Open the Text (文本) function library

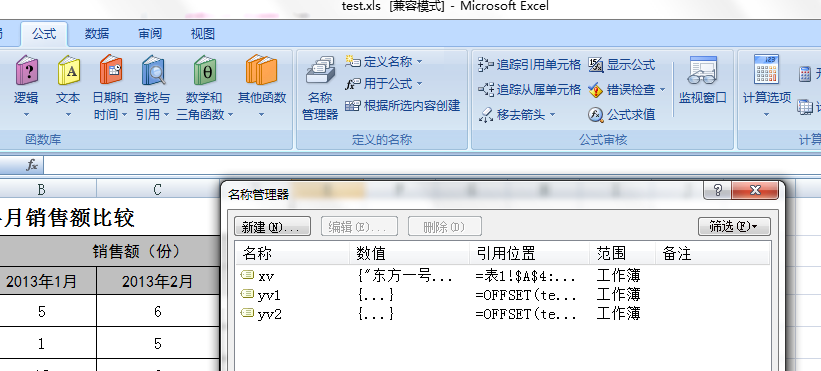pos(68,86)
